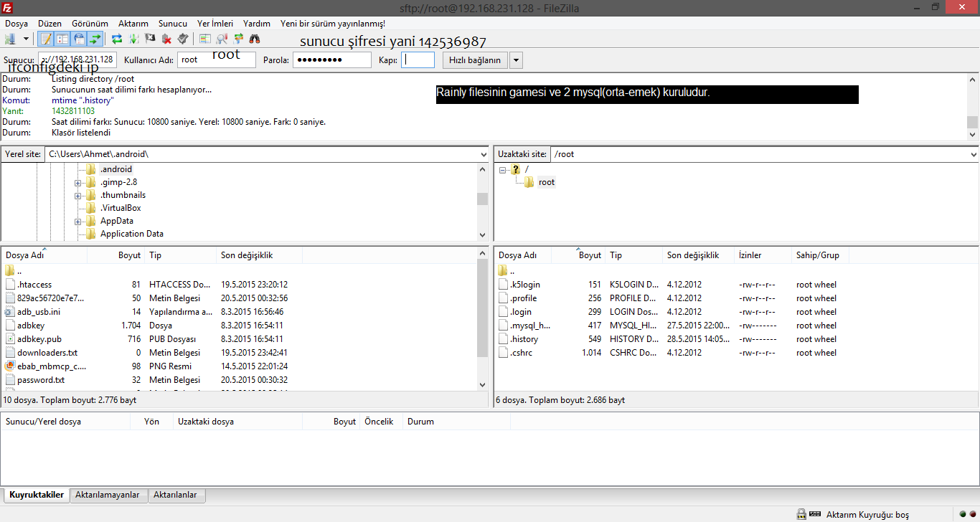The image size is (980, 522).
Task: Switch to the Aktarılamayanlar tab
Action: tap(108, 495)
